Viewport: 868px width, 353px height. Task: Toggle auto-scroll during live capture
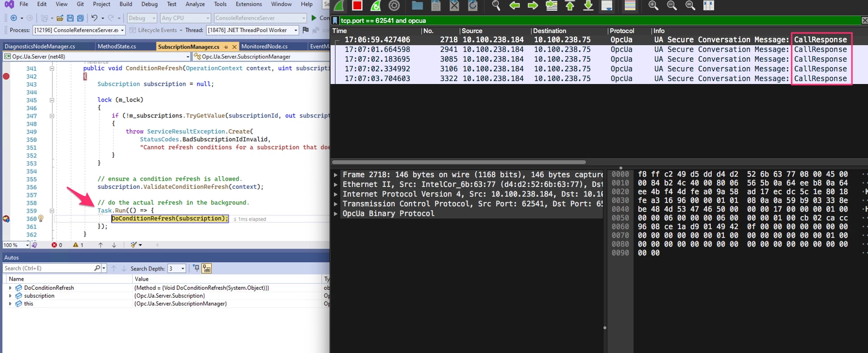tap(607, 5)
